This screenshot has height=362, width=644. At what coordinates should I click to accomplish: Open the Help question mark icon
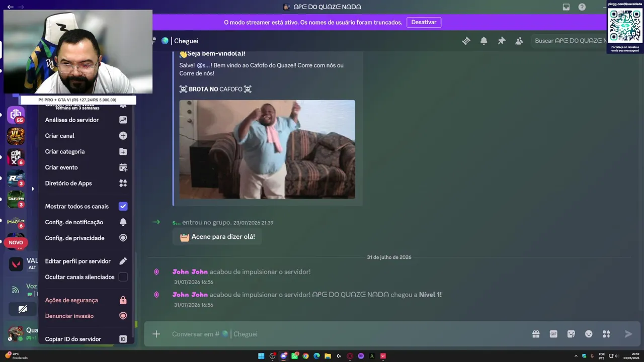click(582, 7)
